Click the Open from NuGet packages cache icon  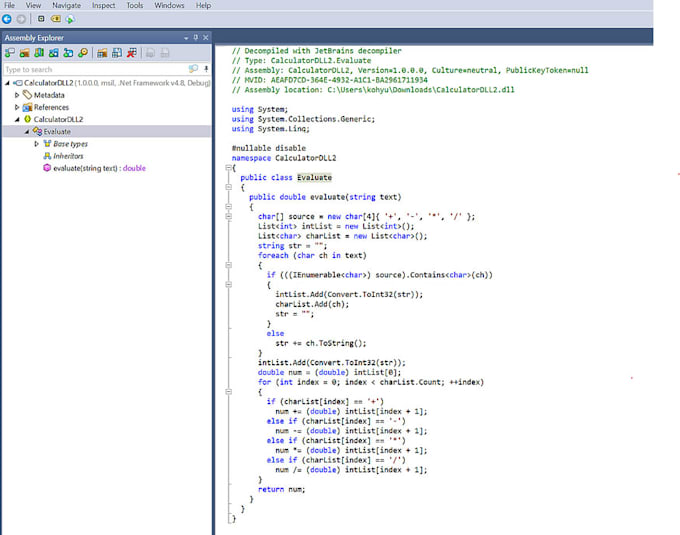68,53
